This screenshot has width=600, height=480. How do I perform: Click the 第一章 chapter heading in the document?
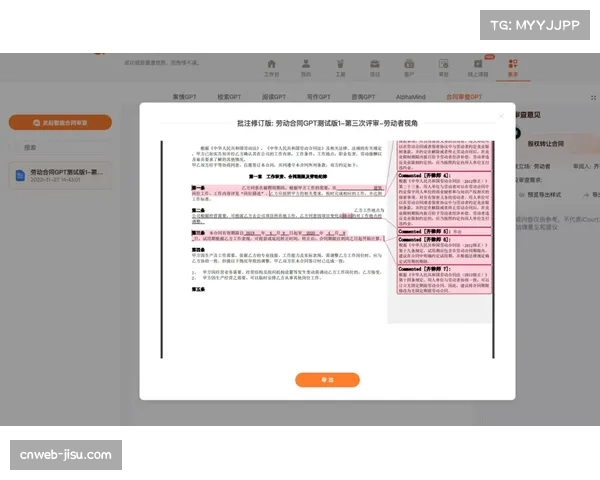tap(288, 176)
